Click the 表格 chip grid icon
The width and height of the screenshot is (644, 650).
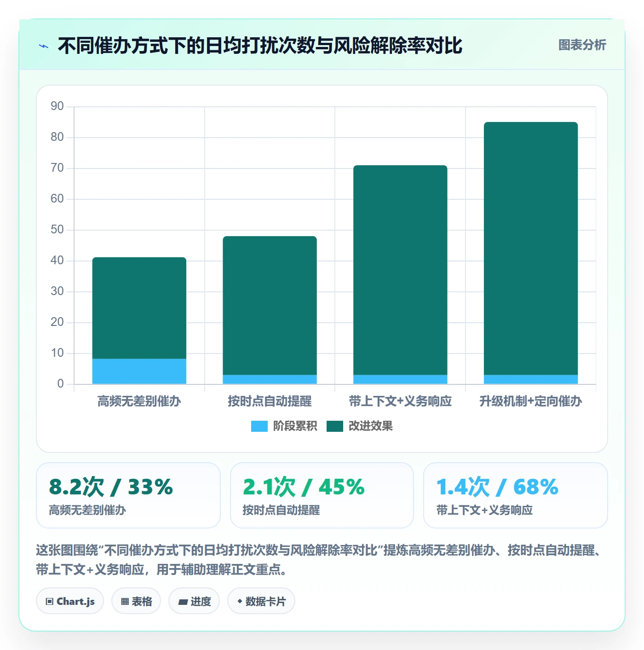125,601
